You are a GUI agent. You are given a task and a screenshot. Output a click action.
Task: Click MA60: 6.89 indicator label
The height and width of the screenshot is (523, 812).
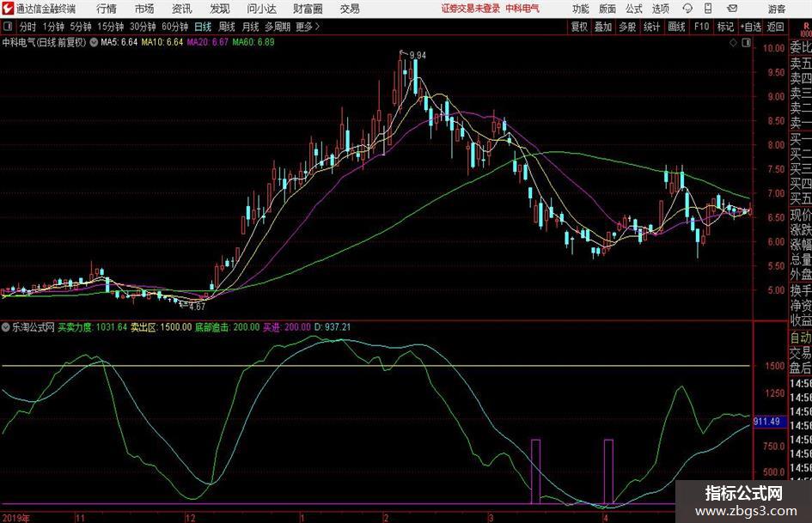click(x=253, y=42)
